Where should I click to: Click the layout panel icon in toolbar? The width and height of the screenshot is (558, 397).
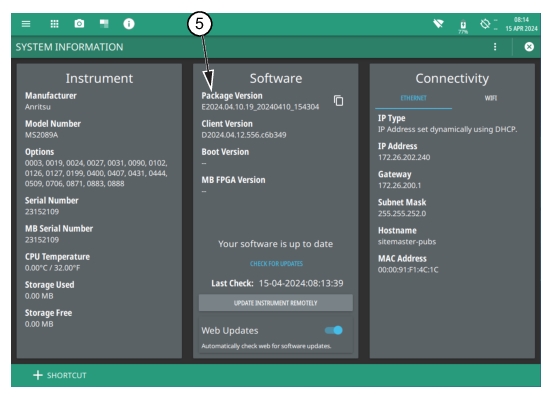(104, 24)
